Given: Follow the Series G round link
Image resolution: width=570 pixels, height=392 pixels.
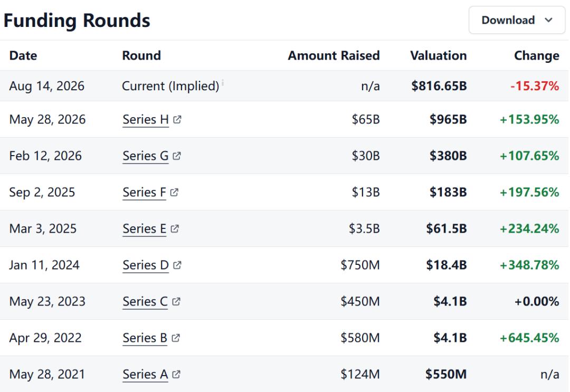Looking at the screenshot, I should (x=146, y=156).
